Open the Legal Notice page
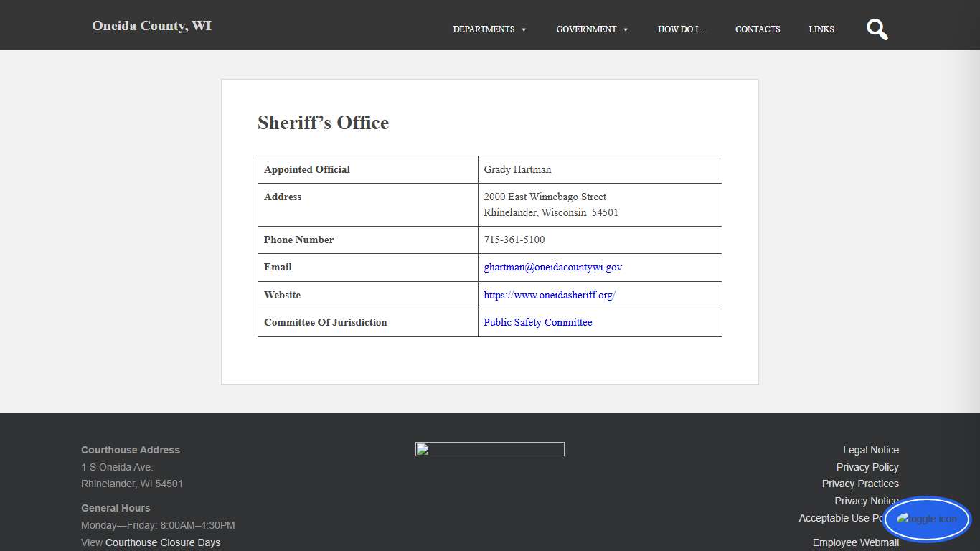 tap(871, 450)
